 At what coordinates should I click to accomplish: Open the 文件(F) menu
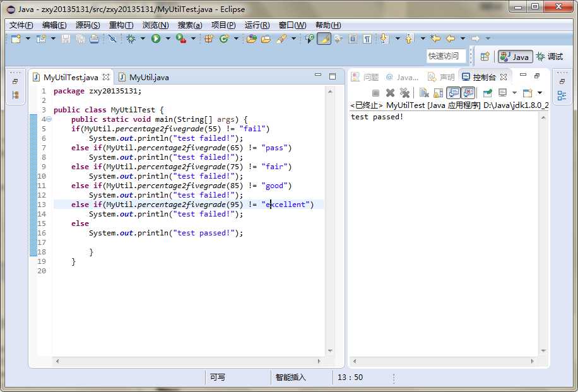pyautogui.click(x=21, y=25)
